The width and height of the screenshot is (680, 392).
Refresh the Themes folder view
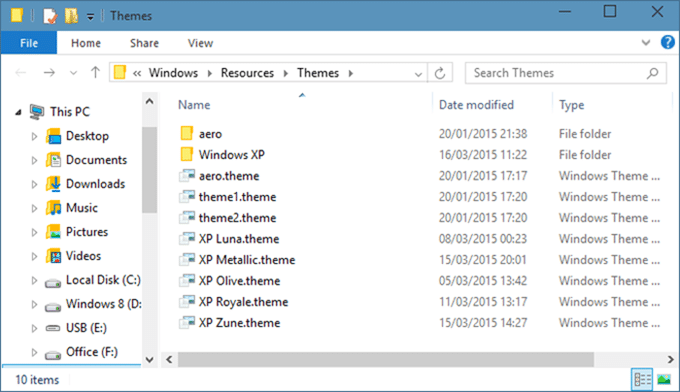[x=440, y=73]
